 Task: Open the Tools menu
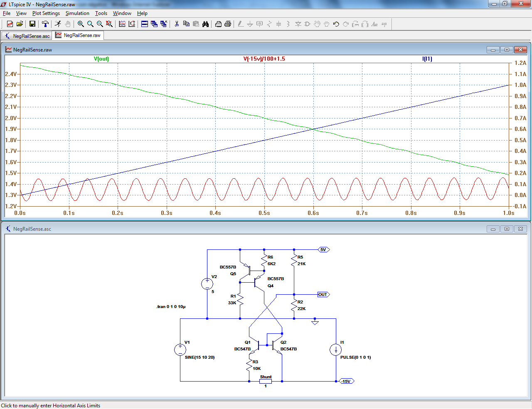click(x=101, y=13)
